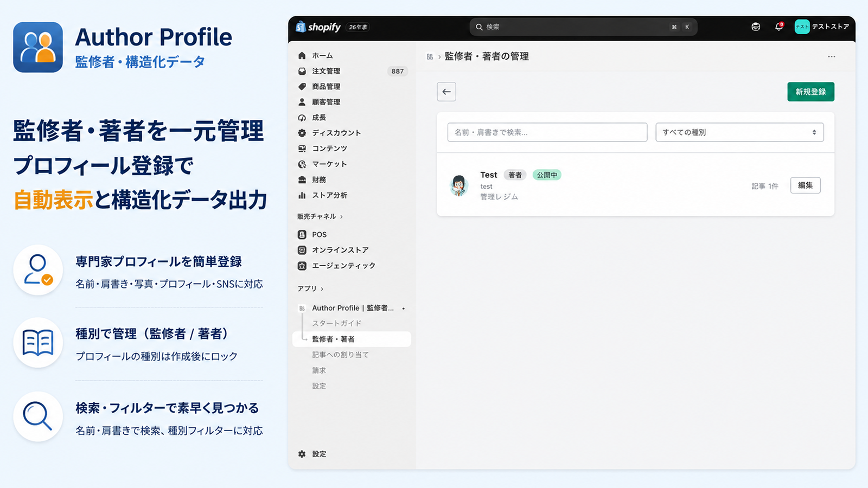Click the コンテンツ media icon
Viewport: 868px width, 488px height.
[x=302, y=149]
